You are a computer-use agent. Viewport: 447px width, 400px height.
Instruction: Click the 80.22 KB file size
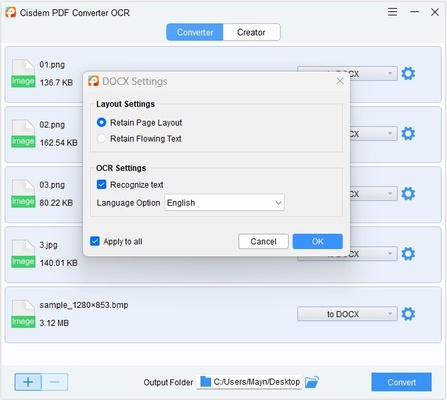(56, 203)
